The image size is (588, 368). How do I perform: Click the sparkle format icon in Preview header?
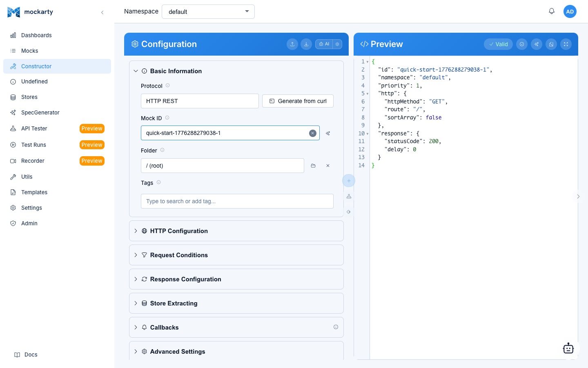tap(537, 44)
